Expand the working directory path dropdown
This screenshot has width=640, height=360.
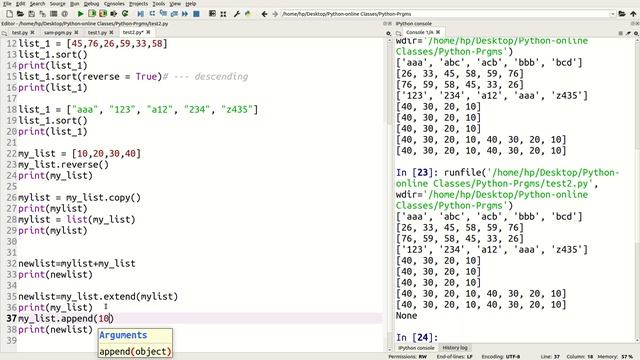coord(612,14)
